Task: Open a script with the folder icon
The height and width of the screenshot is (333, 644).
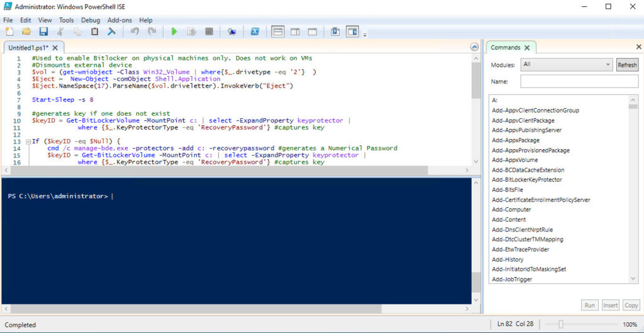Action: coord(26,31)
